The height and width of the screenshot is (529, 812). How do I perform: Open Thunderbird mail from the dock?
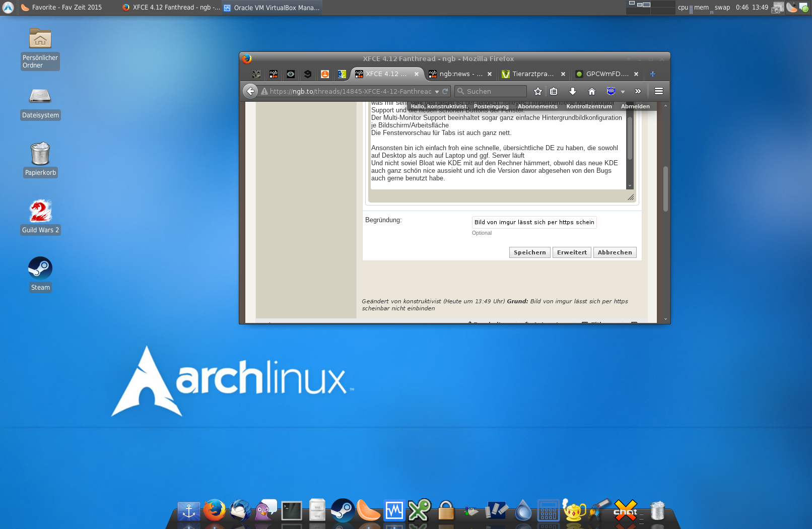(x=240, y=510)
